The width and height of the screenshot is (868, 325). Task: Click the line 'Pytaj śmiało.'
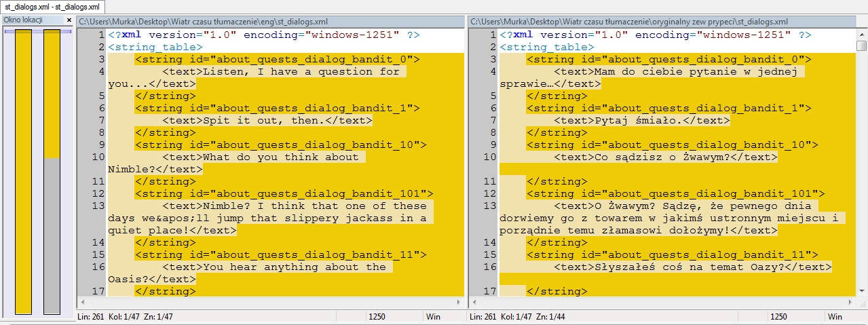(642, 120)
